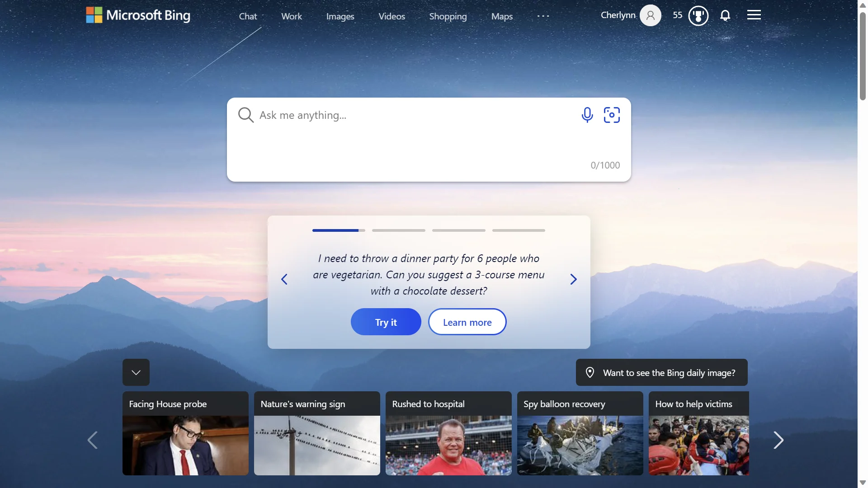Expand the scroll-down chevron button
The height and width of the screenshot is (488, 868).
(136, 372)
